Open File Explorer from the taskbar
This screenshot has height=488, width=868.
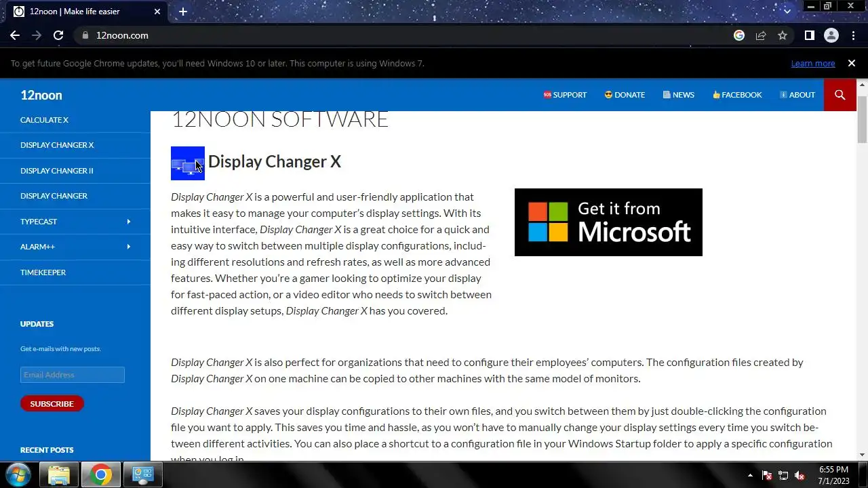coord(59,475)
